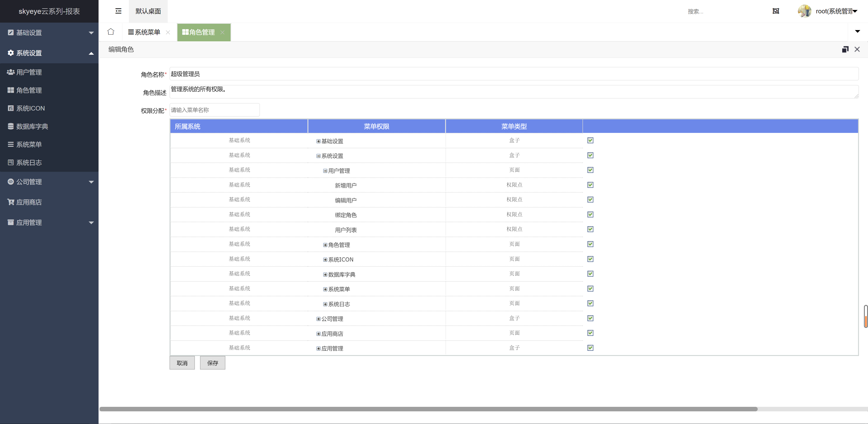
Task: Expand the 角色管理 tree node
Action: pyautogui.click(x=325, y=245)
